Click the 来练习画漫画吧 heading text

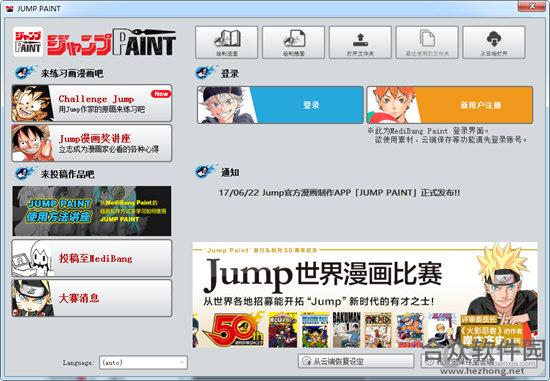(72, 73)
